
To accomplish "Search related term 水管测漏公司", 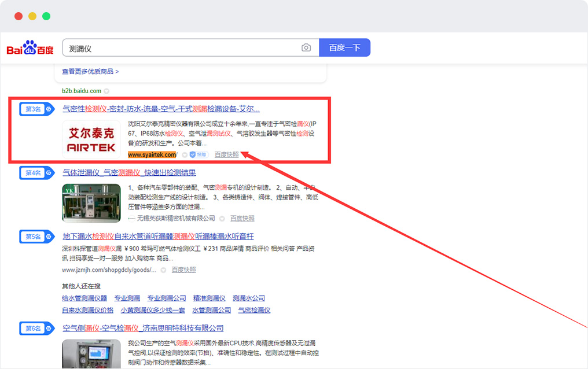I will (x=211, y=310).
